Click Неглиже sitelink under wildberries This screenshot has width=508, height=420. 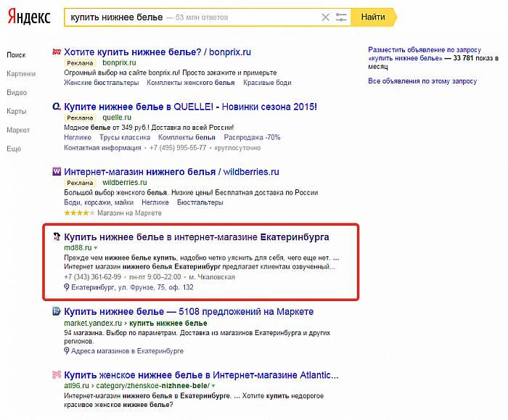(155, 202)
